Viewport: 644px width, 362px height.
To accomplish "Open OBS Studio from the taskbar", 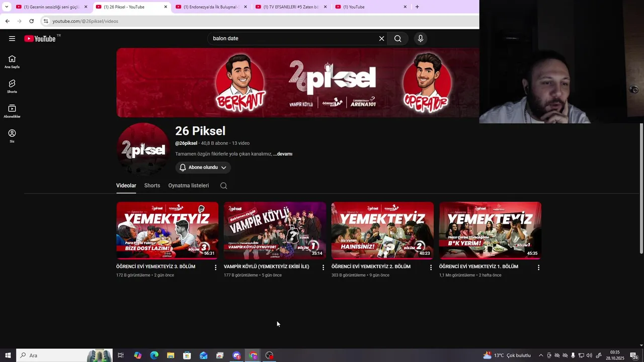I will 270,355.
